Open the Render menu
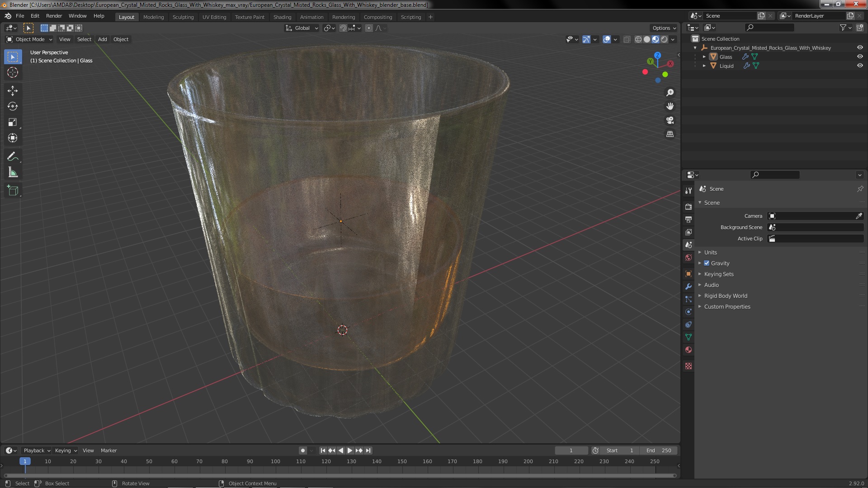This screenshot has width=868, height=488. coord(54,16)
